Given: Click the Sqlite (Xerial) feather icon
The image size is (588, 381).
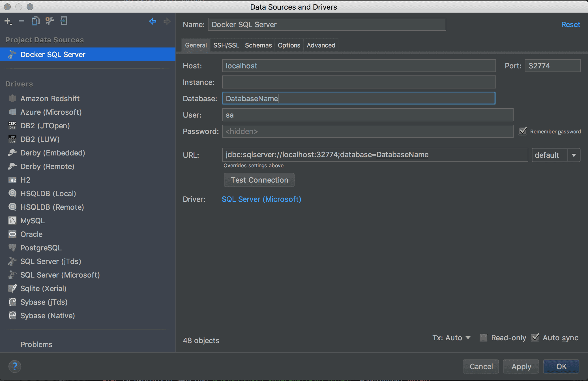Looking at the screenshot, I should click(12, 288).
